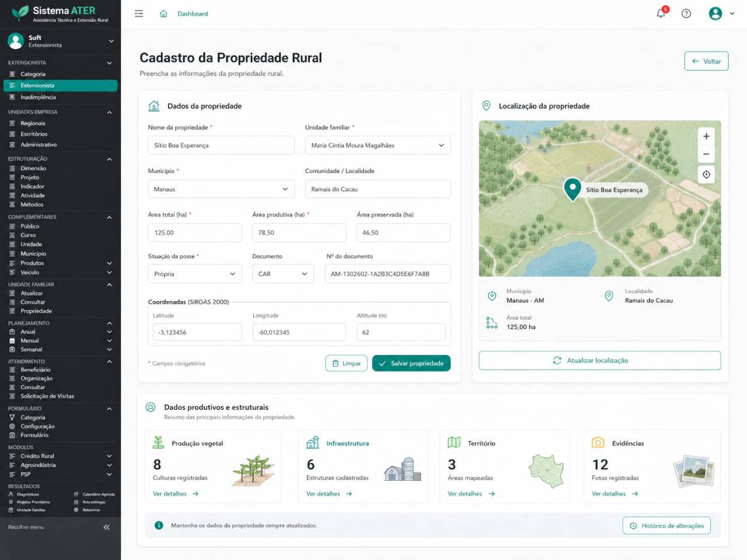Collapse the EXTENSIONISTA sidebar section
This screenshot has width=747, height=560.
coord(109,63)
